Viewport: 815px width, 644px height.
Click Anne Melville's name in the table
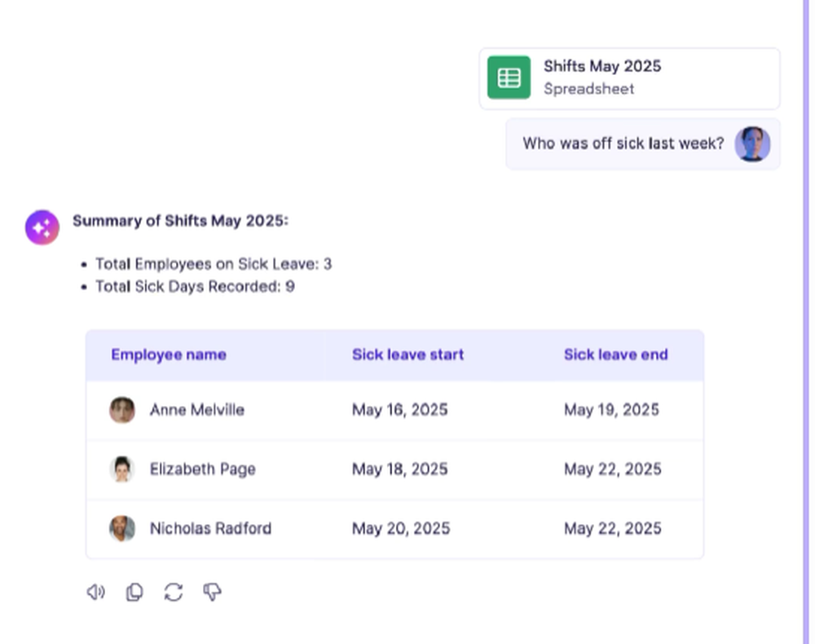point(196,410)
